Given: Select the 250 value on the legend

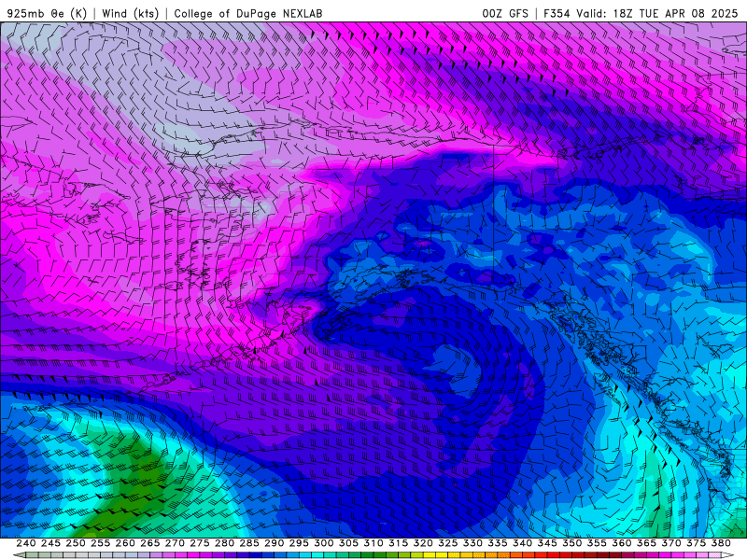Looking at the screenshot, I should pyautogui.click(x=76, y=543).
